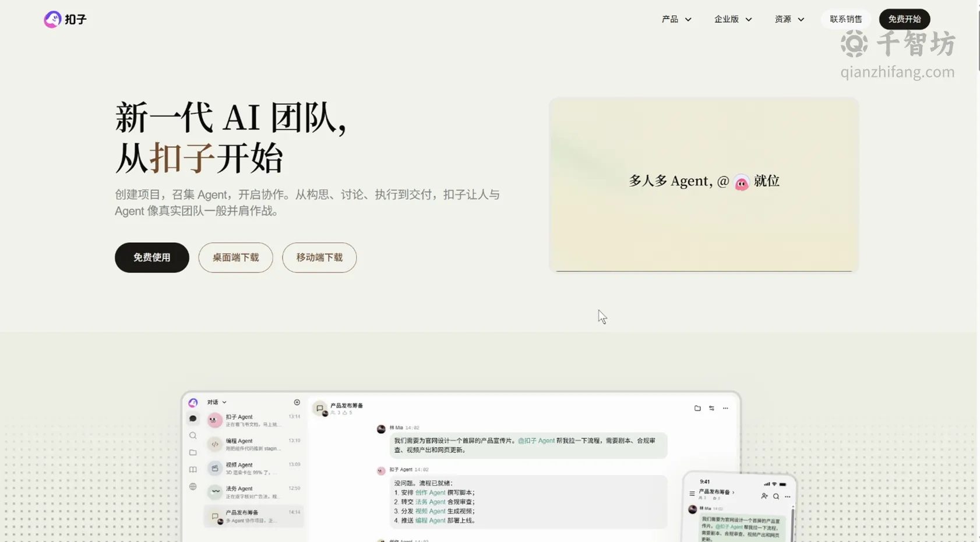Click 林 Mia's avatar in the desktop chat

click(381, 429)
